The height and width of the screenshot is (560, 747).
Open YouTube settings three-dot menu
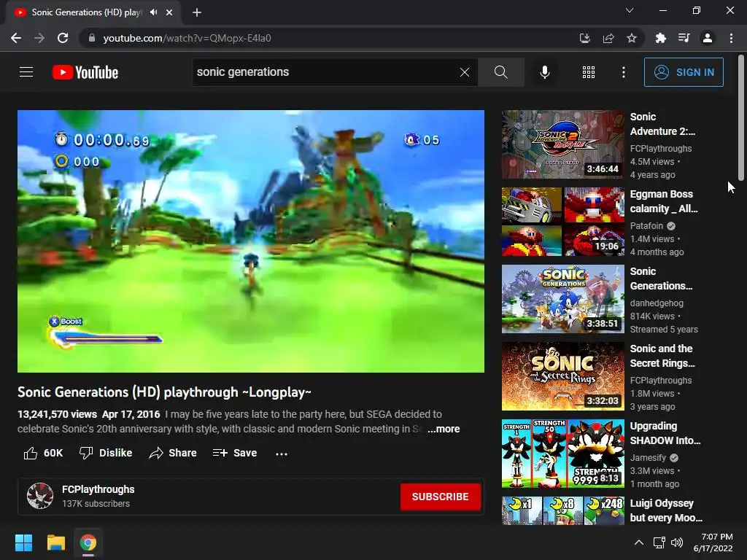(624, 72)
